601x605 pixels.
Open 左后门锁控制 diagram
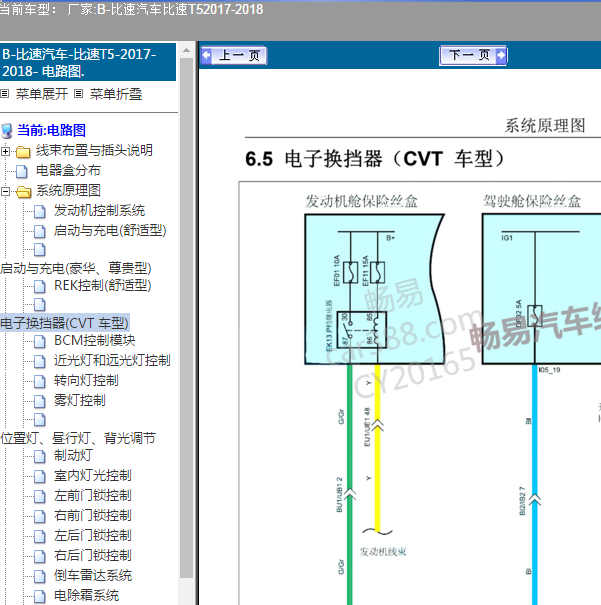pyautogui.click(x=93, y=536)
